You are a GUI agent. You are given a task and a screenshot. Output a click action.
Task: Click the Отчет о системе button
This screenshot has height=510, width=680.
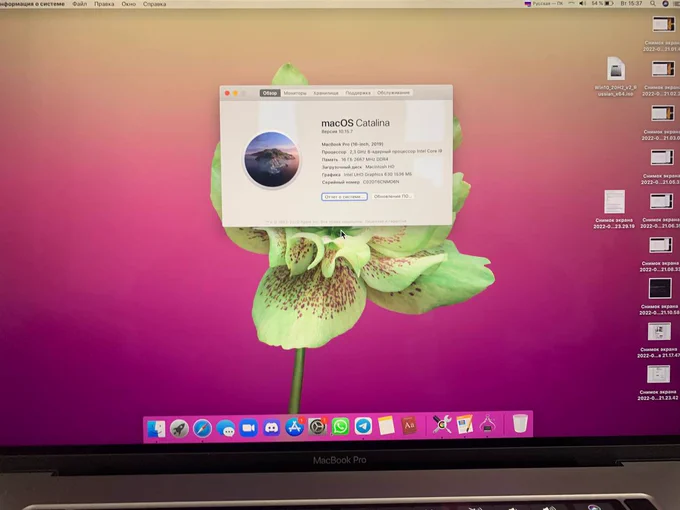pyautogui.click(x=344, y=197)
